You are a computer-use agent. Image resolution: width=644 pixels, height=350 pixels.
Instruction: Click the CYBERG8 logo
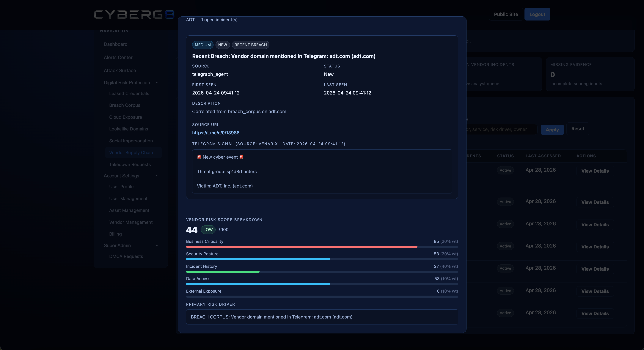[x=134, y=15]
